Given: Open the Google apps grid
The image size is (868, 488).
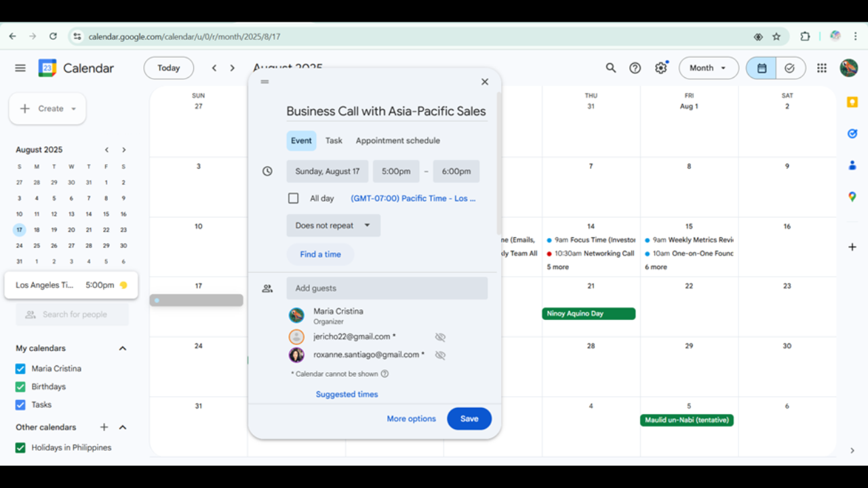Looking at the screenshot, I should tap(822, 68).
